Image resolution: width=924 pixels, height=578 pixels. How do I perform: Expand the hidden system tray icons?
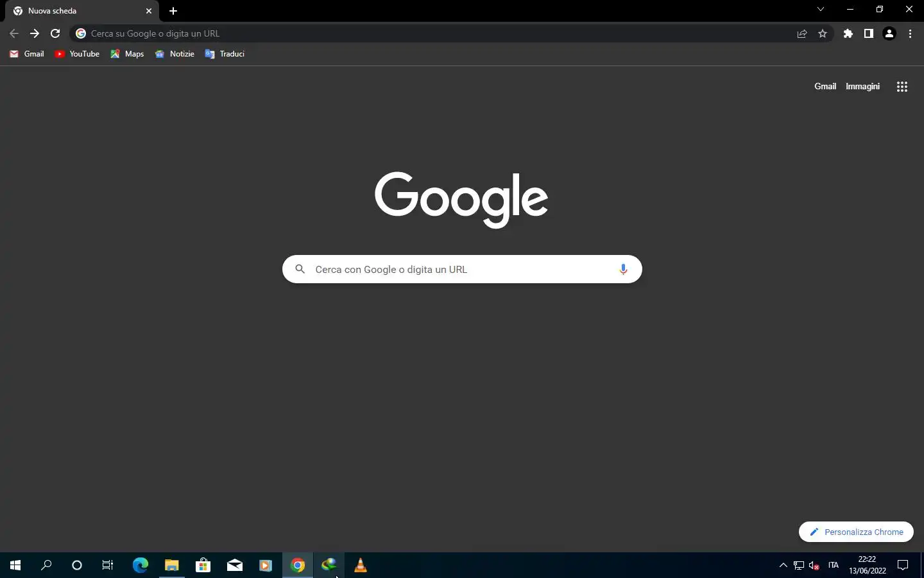click(783, 565)
